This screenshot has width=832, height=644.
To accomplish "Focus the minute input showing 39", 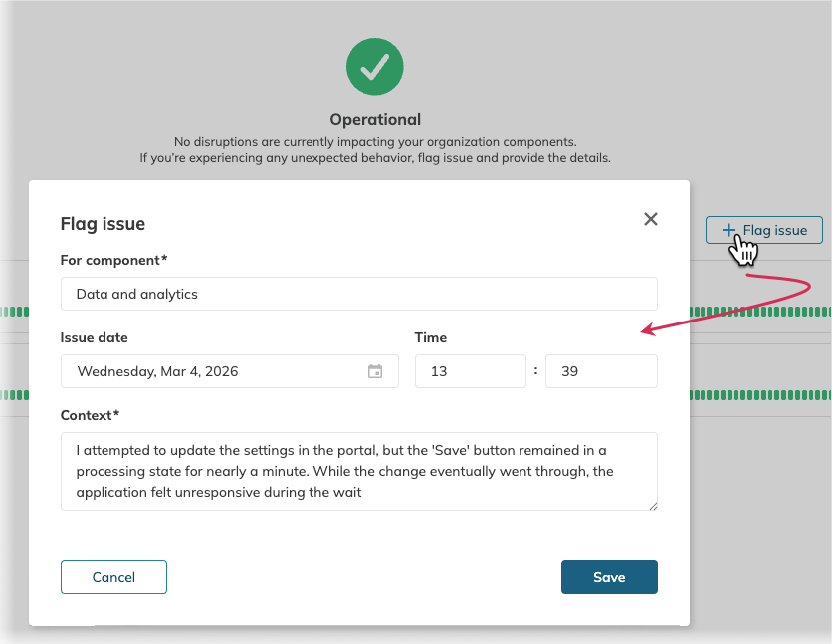I will pyautogui.click(x=601, y=372).
